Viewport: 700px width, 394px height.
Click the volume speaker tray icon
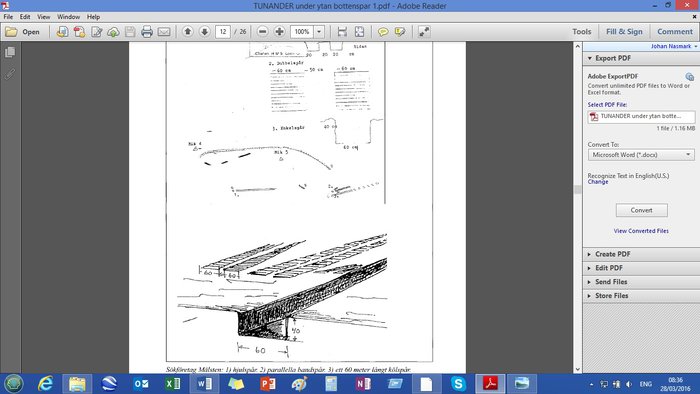tap(629, 384)
